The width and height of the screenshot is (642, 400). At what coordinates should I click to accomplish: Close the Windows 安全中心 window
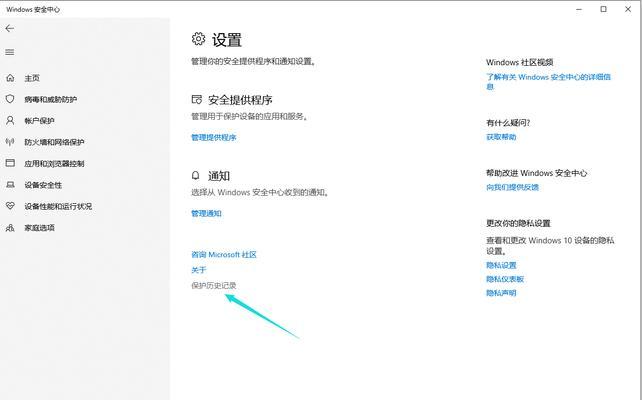(628, 9)
